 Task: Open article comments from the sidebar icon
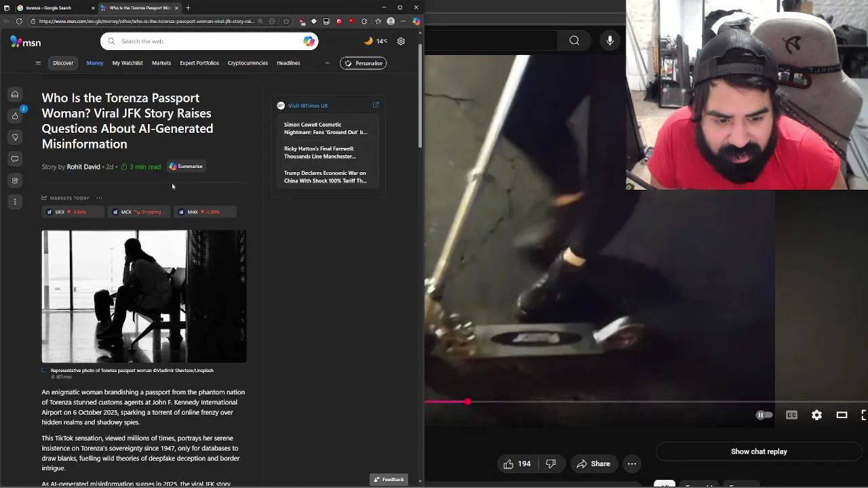tap(15, 159)
